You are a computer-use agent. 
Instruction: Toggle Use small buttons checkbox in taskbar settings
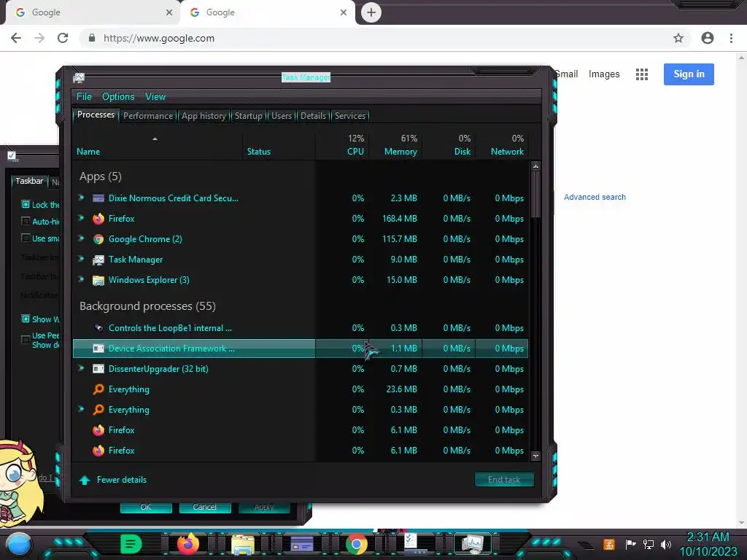(26, 238)
